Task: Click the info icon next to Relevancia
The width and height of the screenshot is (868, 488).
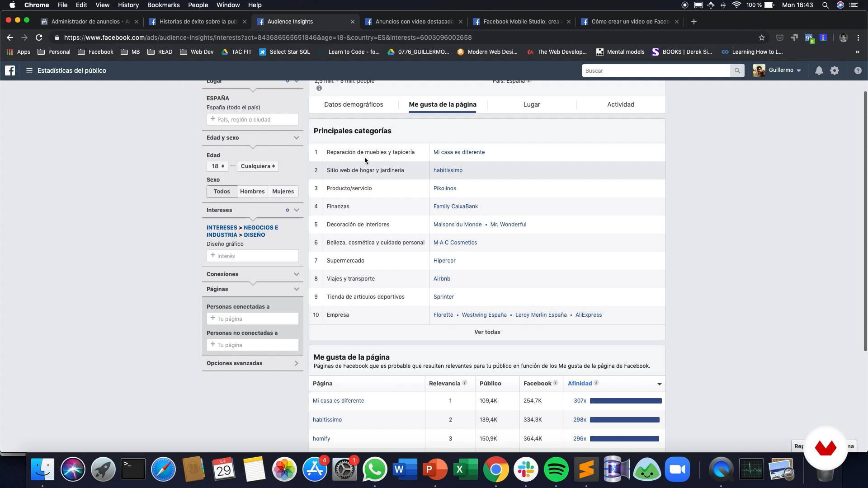Action: tap(464, 383)
